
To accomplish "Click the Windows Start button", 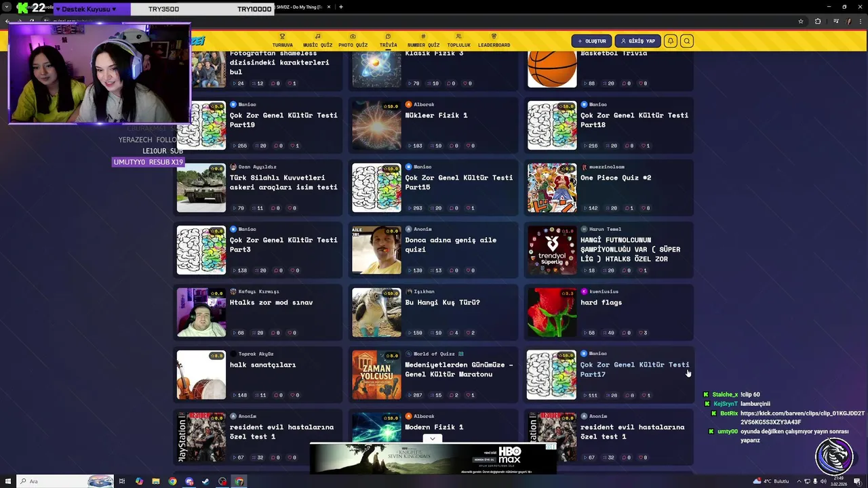I will [x=7, y=481].
